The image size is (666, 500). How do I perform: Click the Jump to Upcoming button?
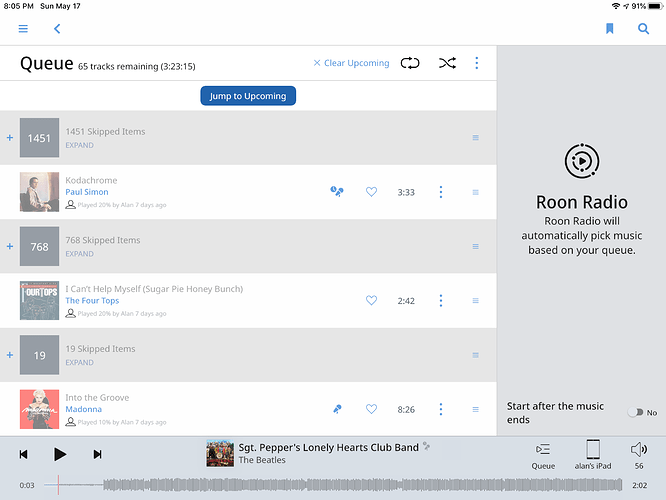pyautogui.click(x=248, y=96)
